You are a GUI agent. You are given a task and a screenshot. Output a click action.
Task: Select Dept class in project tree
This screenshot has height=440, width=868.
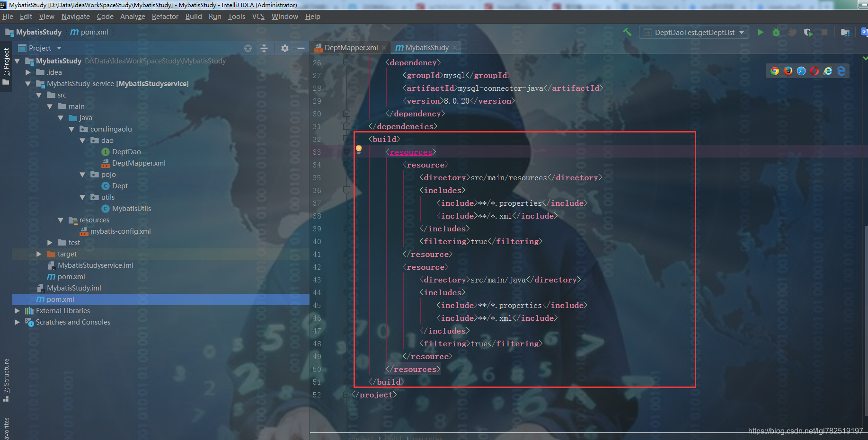click(120, 186)
